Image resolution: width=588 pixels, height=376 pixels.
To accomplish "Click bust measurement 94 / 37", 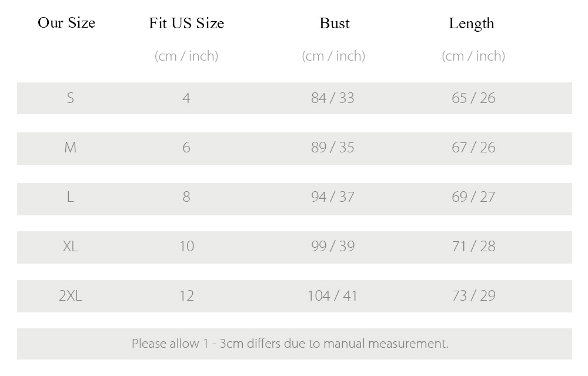I will tap(333, 197).
